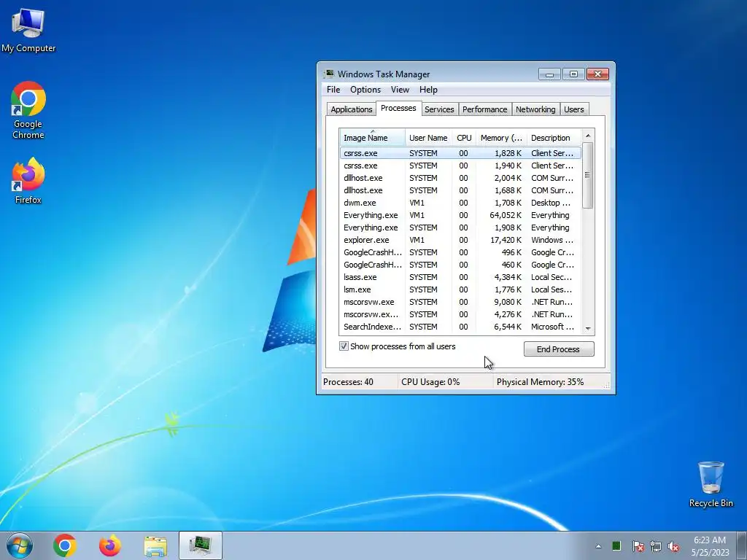
Task: Switch to the Performance tab
Action: point(484,109)
